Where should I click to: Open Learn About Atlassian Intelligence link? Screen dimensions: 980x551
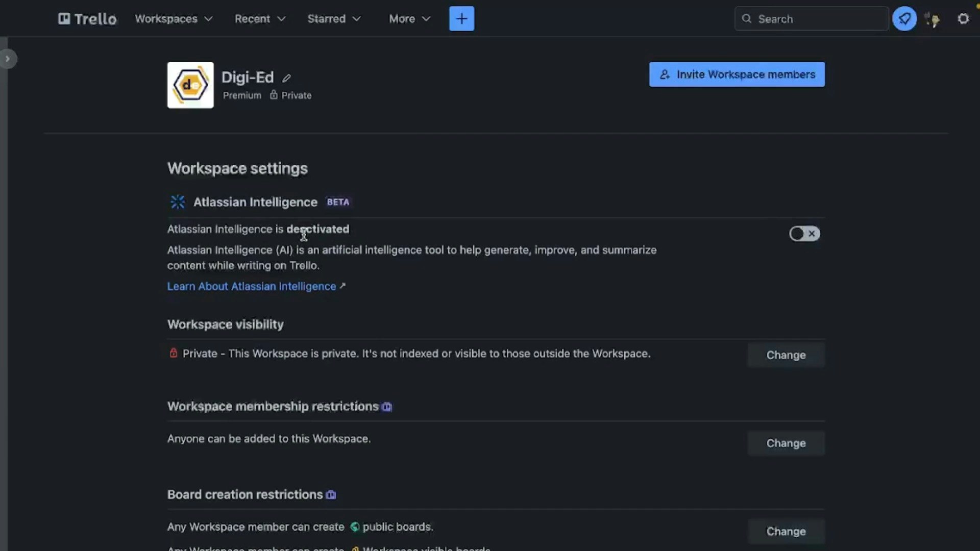click(252, 286)
